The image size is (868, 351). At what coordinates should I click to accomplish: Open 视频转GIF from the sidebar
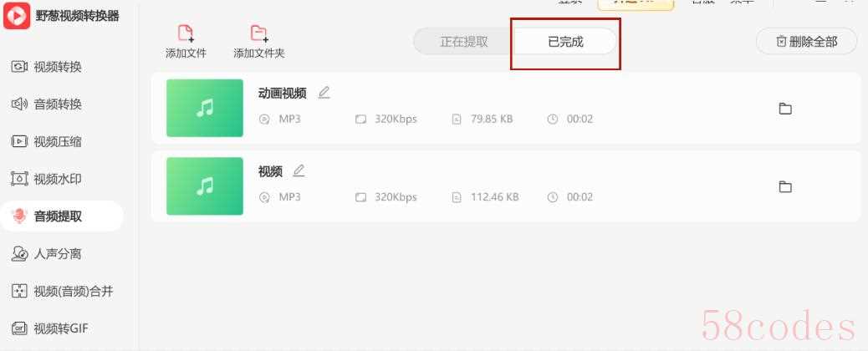click(x=50, y=329)
